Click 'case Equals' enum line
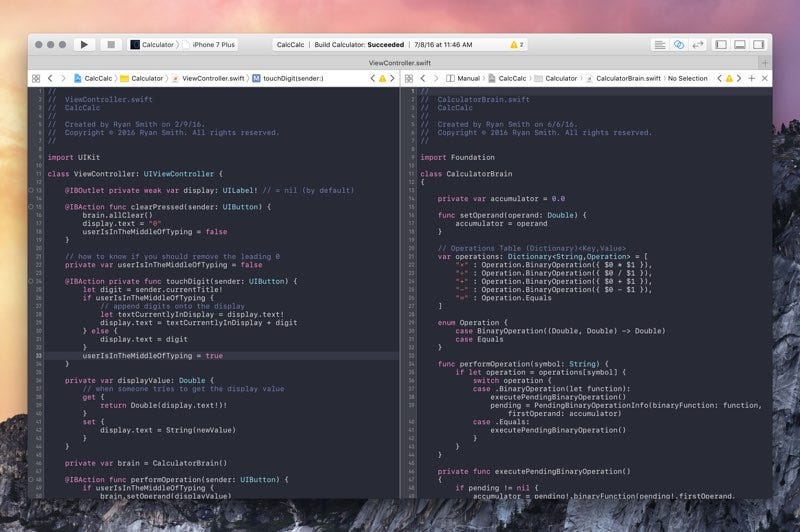Viewport: 800px width, 532px height. pyautogui.click(x=479, y=339)
